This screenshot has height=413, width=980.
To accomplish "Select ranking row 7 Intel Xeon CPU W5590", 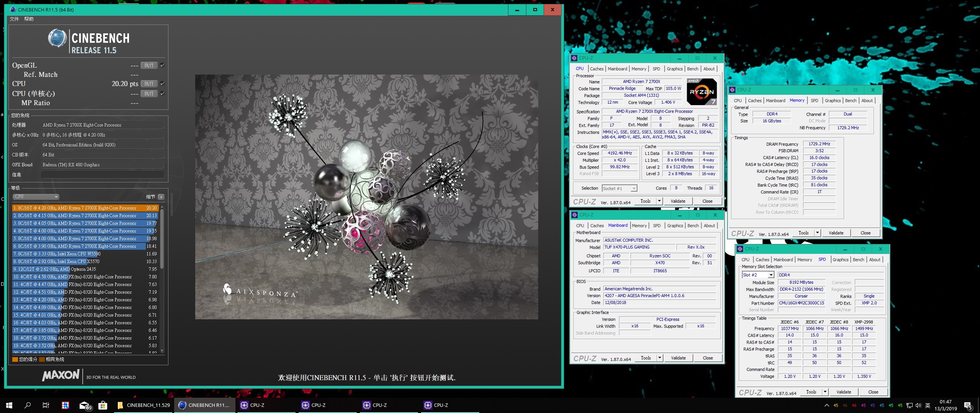I will click(85, 254).
